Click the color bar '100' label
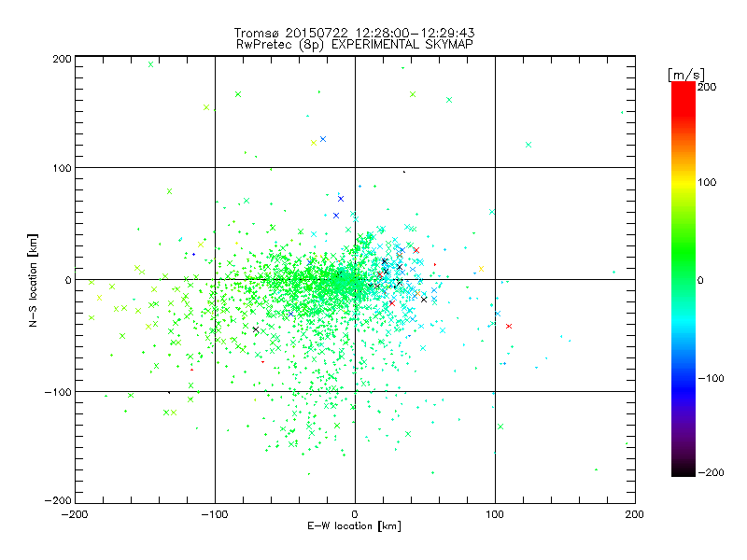The image size is (747, 560). point(707,182)
